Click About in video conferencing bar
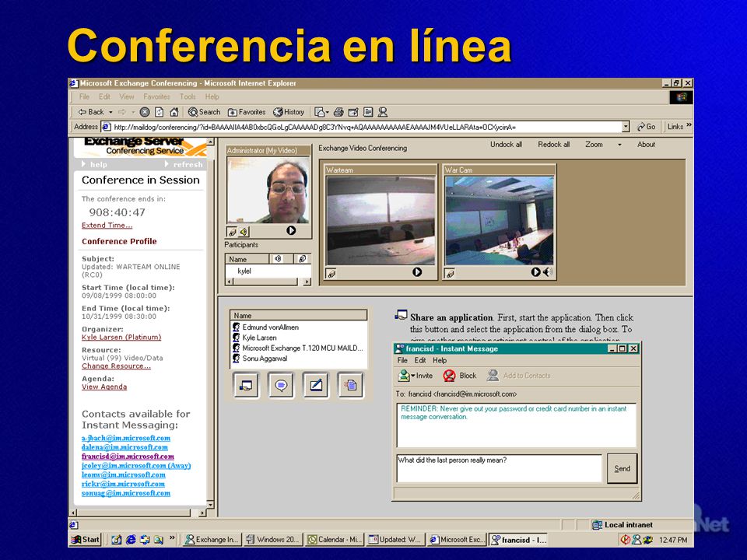The image size is (747, 560). point(646,145)
